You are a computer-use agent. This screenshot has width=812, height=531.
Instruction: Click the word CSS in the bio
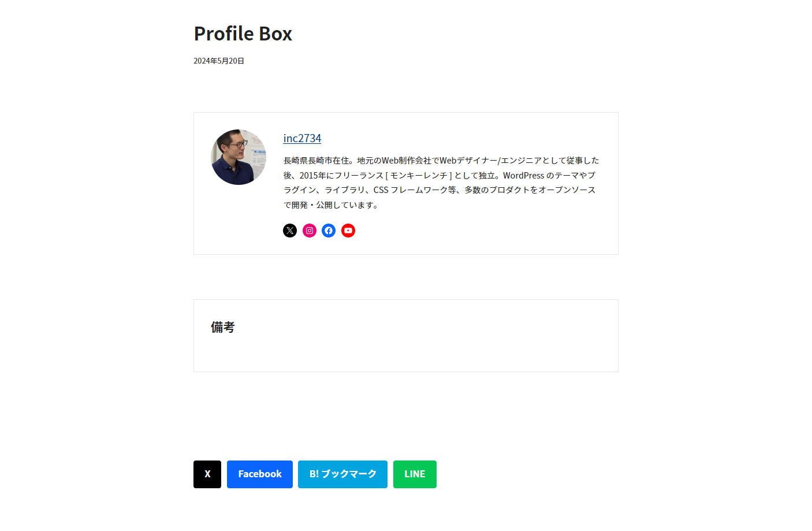381,190
